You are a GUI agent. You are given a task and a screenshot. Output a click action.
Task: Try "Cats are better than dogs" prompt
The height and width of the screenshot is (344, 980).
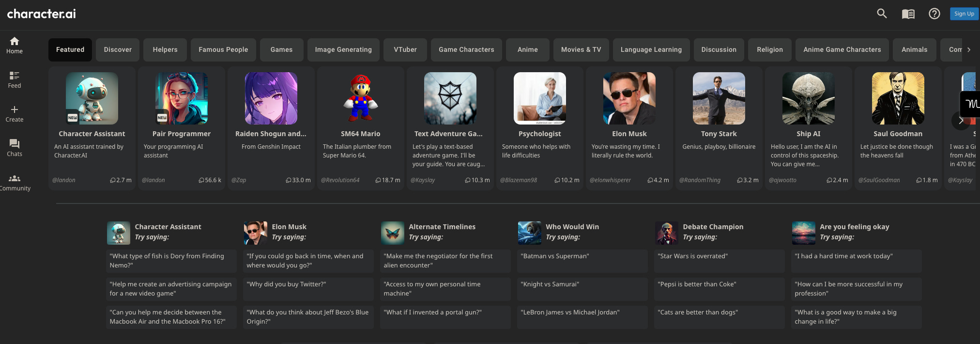coord(720,317)
